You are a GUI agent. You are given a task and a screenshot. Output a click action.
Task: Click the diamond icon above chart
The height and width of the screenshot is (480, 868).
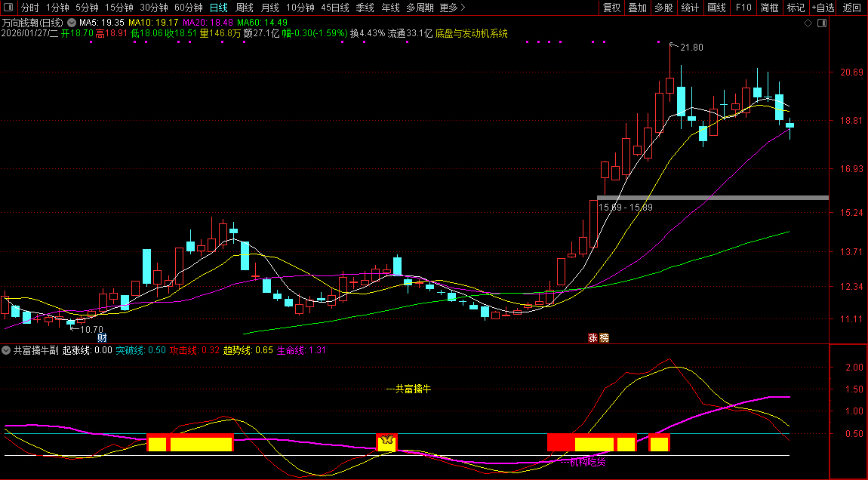click(808, 23)
